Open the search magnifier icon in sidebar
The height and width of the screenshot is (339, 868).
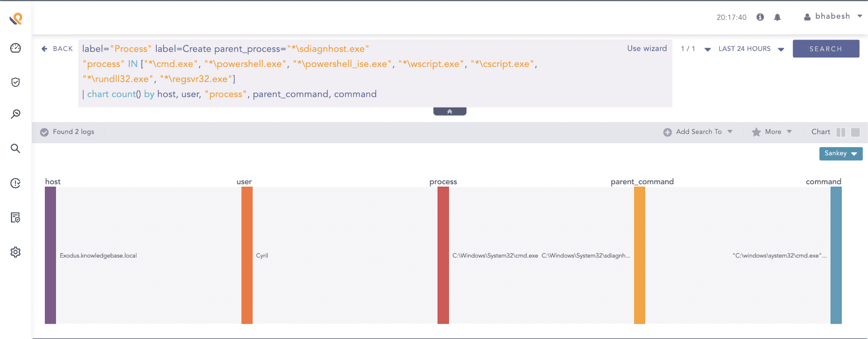click(x=15, y=149)
